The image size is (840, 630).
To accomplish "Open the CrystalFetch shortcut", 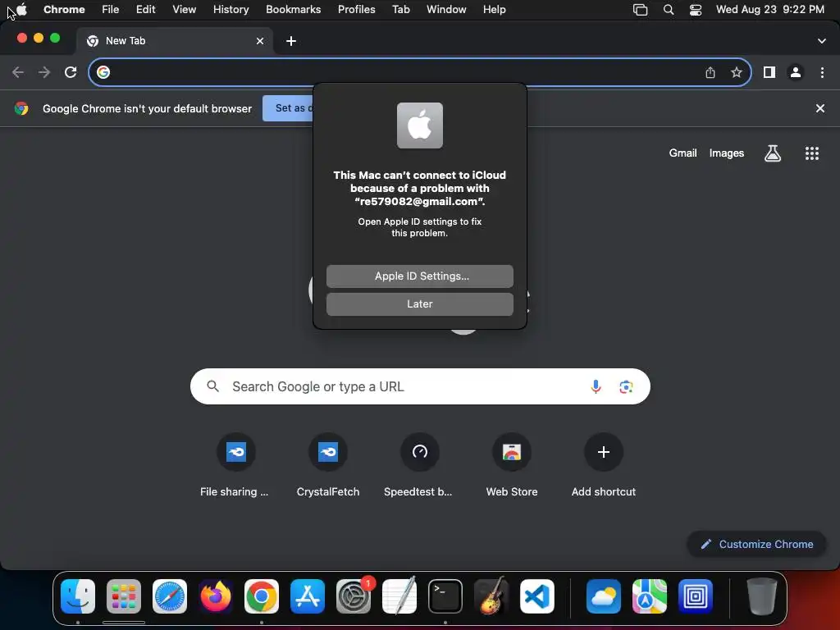I will pos(328,465).
